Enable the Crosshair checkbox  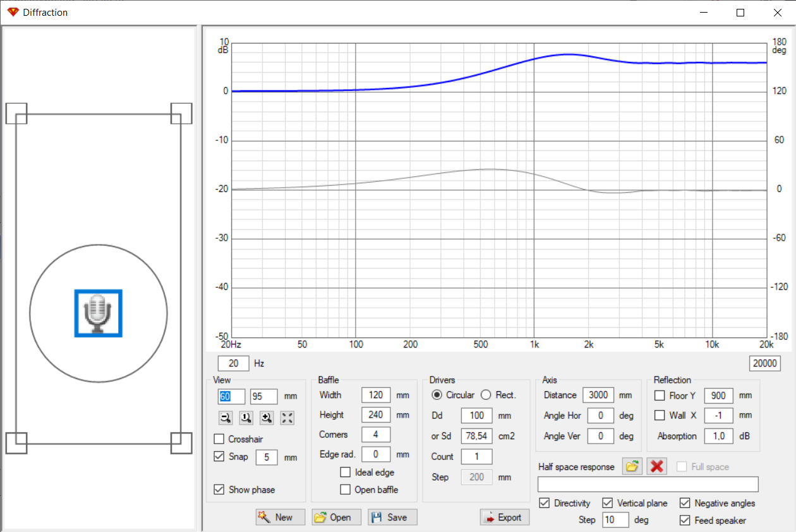click(x=219, y=439)
